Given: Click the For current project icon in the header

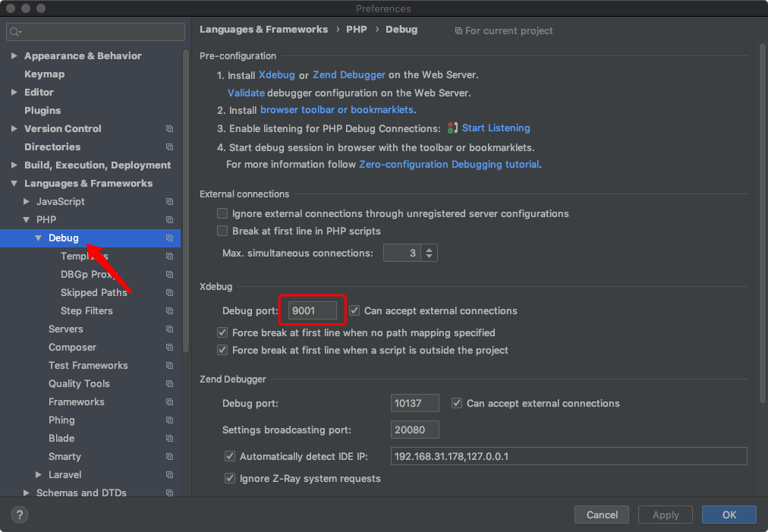Looking at the screenshot, I should point(461,30).
